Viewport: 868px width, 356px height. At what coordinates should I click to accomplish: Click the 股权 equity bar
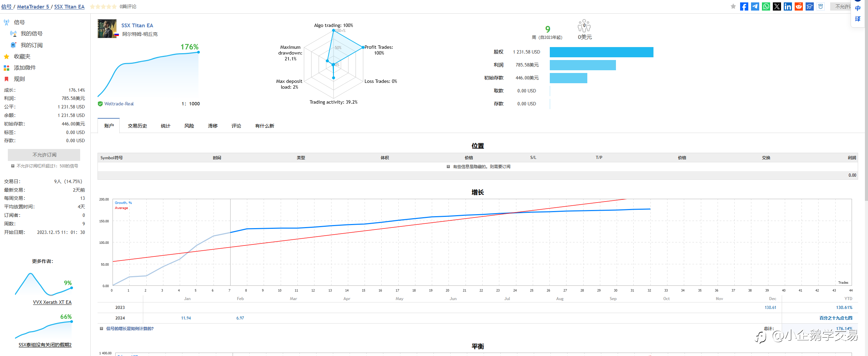602,52
